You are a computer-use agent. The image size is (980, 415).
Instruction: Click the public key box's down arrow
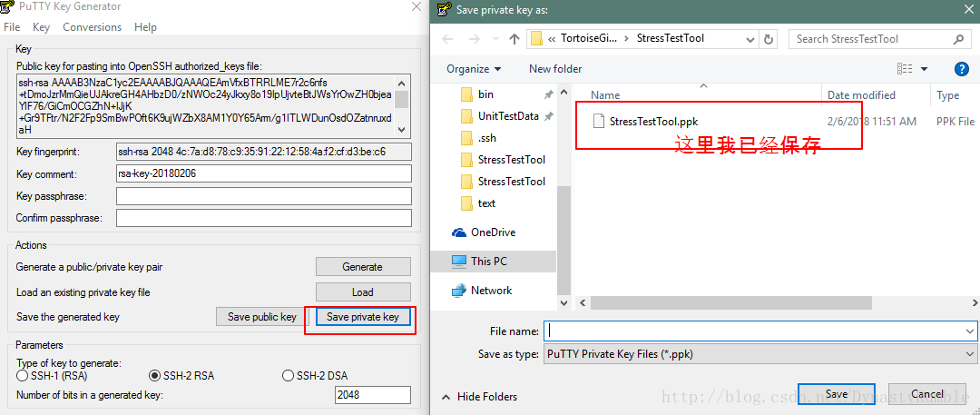[x=402, y=130]
